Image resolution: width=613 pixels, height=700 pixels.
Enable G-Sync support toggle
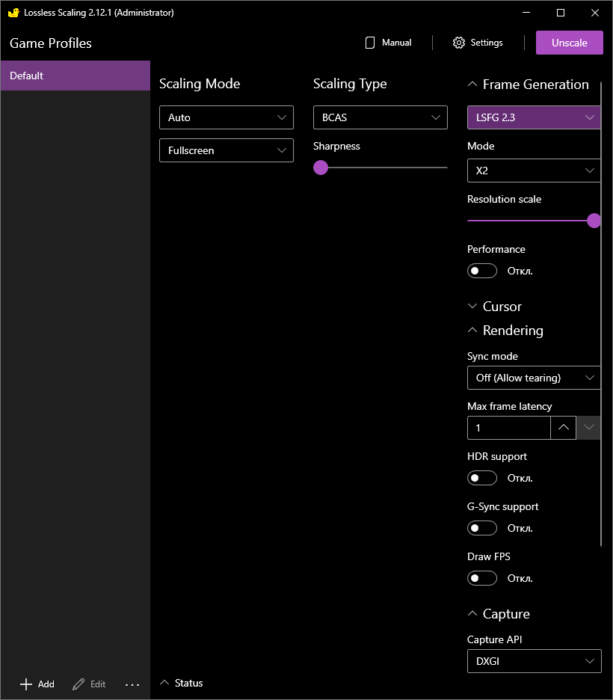[x=482, y=528]
